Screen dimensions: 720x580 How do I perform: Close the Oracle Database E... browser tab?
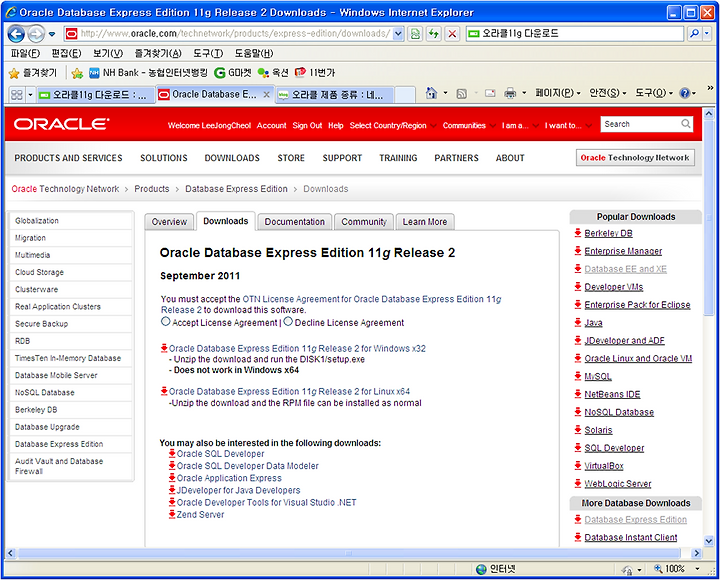click(266, 95)
